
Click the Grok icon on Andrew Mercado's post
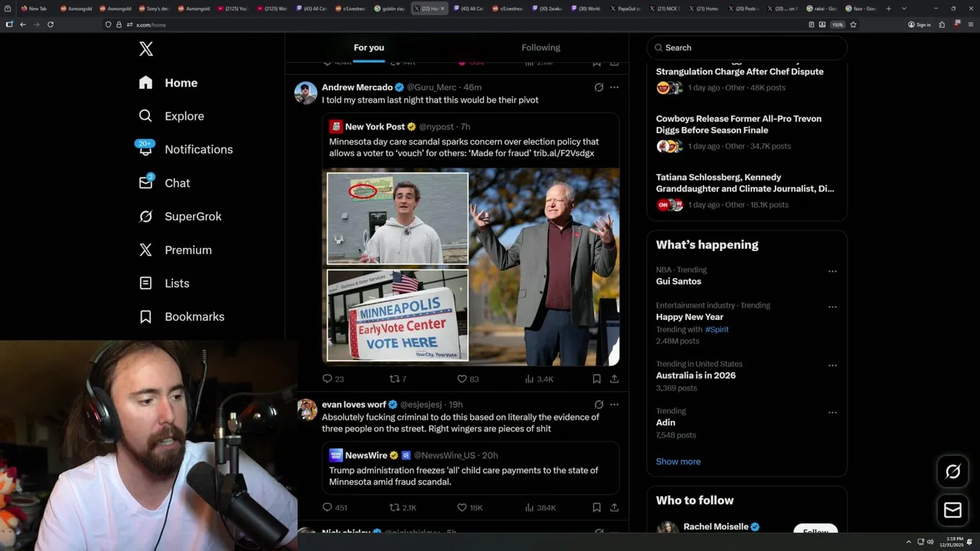click(599, 87)
